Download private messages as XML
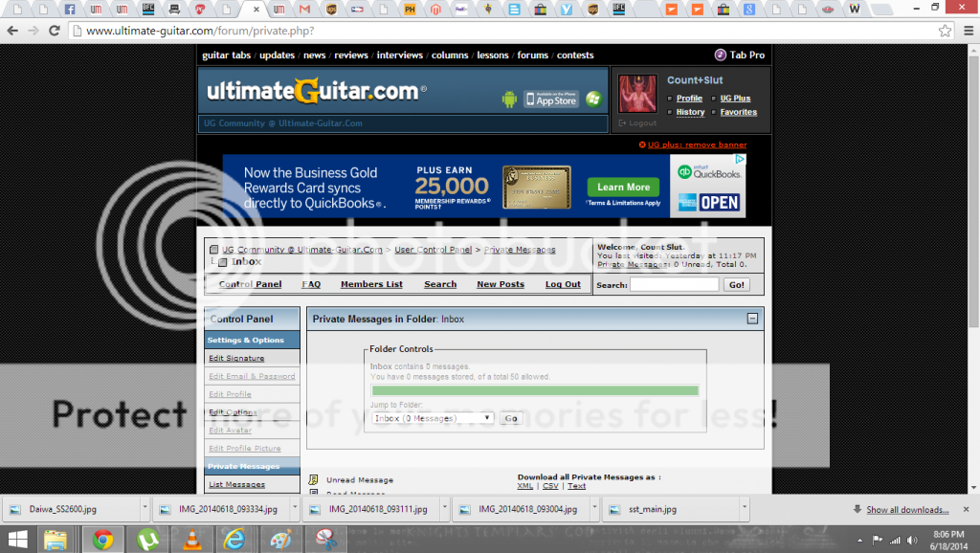Screen dimensions: 980x553 click(525, 486)
